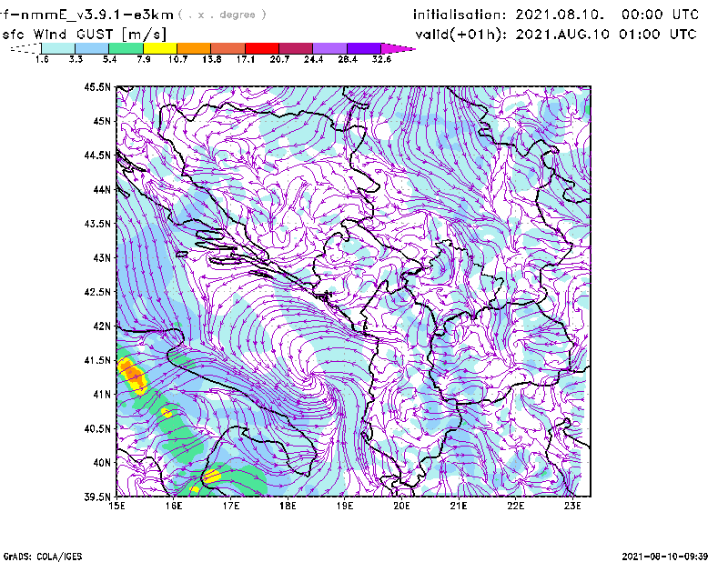Click the '22E' longitude label
Screen dimensions: 728x562
515,506
